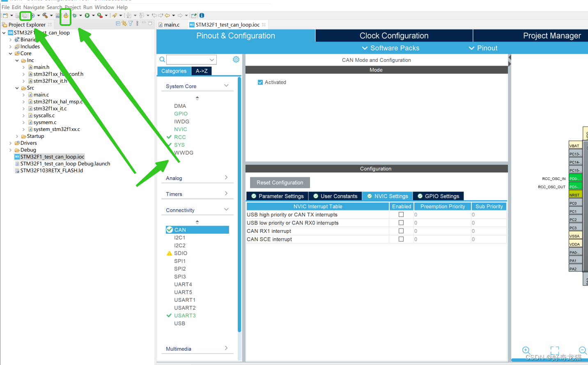Screen dimensions: 588x365
Task: Click the blue Information Center icon
Action: 202,16
